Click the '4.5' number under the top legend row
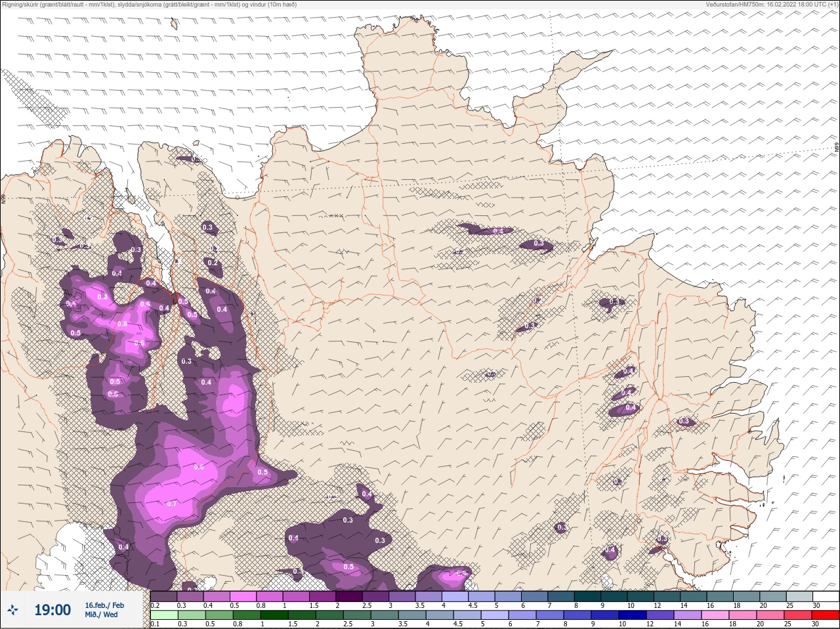Viewport: 840px width, 629px height. click(x=472, y=605)
